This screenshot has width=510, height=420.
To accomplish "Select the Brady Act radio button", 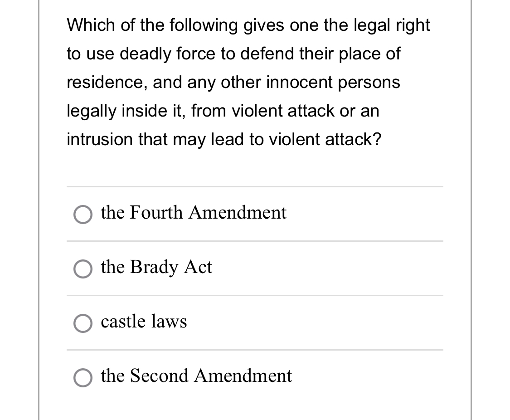I will tap(83, 269).
